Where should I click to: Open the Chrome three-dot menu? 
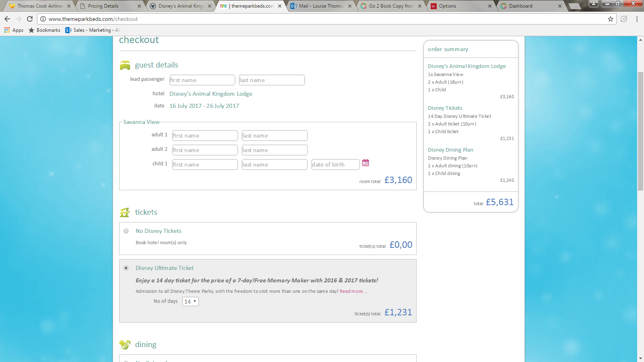coord(637,19)
